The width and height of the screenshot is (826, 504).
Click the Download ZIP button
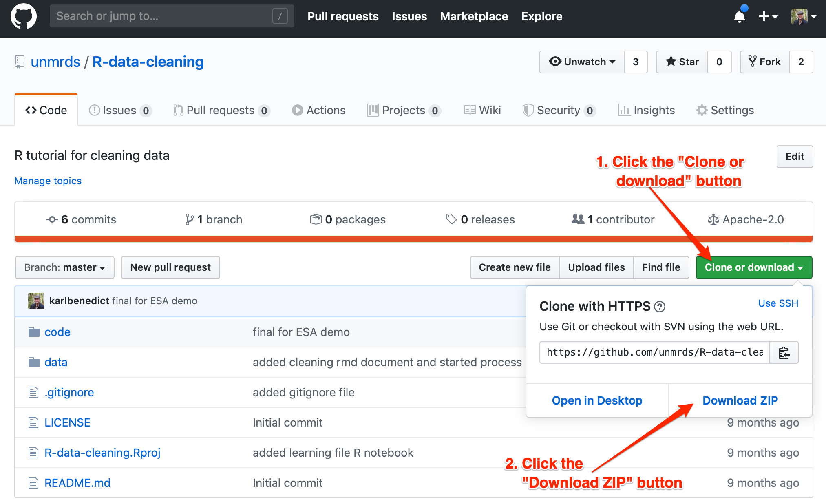(x=740, y=400)
